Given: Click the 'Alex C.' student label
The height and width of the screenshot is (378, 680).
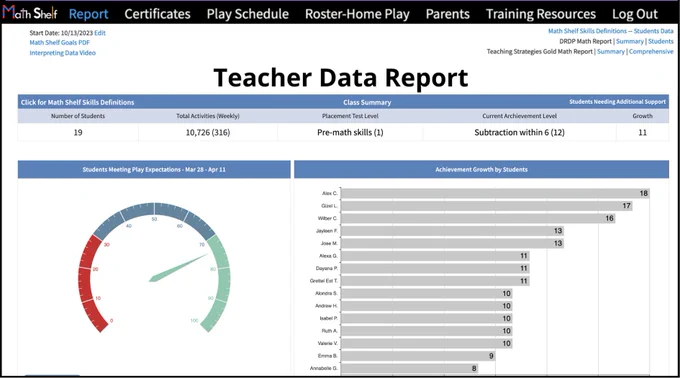Looking at the screenshot, I should point(330,193).
